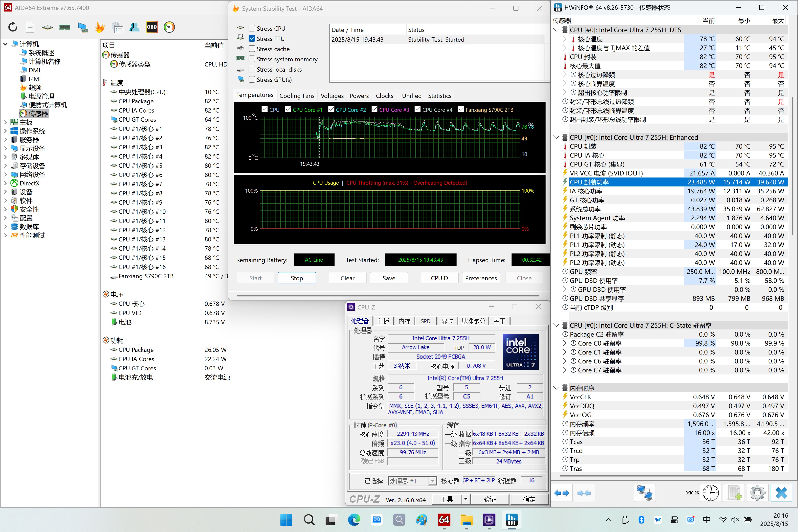
Task: Open CPUID from stability test window
Action: pos(439,278)
